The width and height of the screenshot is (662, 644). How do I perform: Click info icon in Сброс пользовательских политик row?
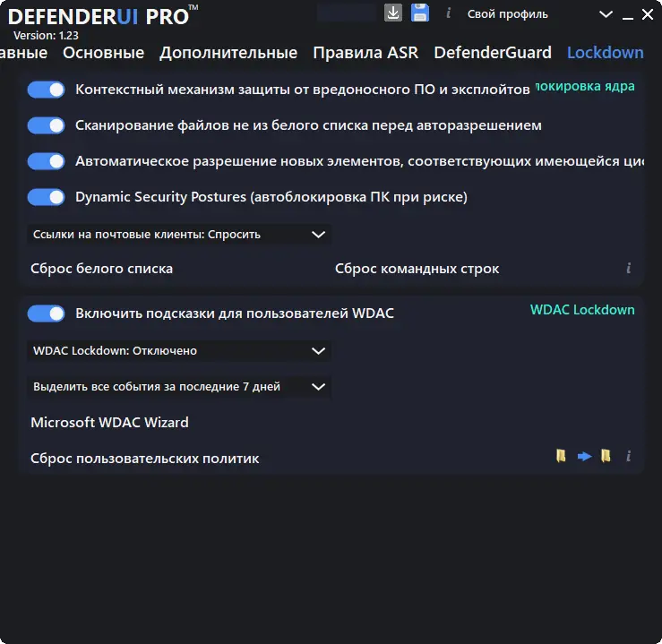coord(628,456)
